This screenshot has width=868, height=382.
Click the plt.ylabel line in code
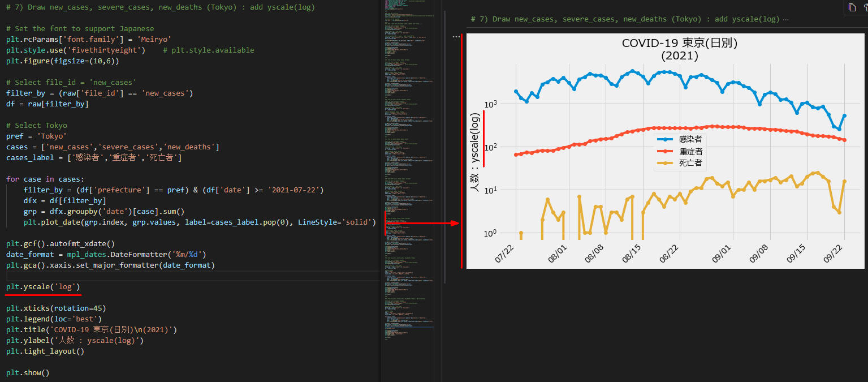point(75,341)
